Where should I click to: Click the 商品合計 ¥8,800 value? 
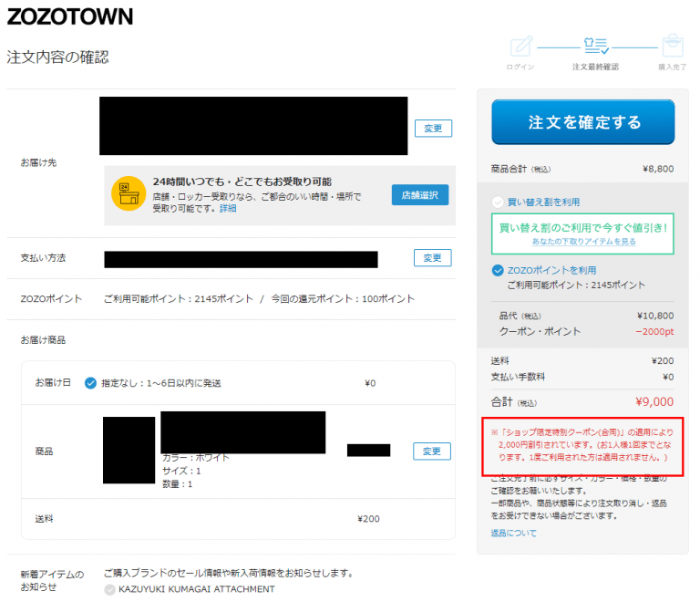coord(658,169)
